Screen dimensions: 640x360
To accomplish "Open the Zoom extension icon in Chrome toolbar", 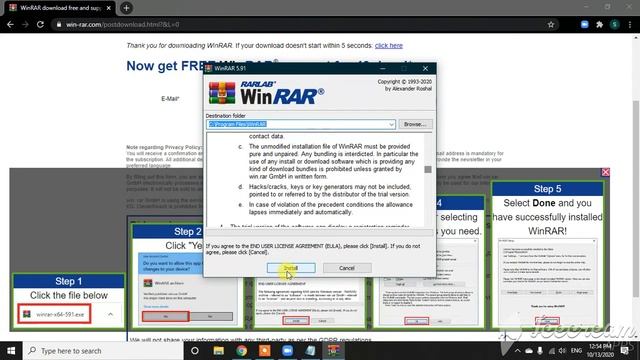I will (584, 24).
